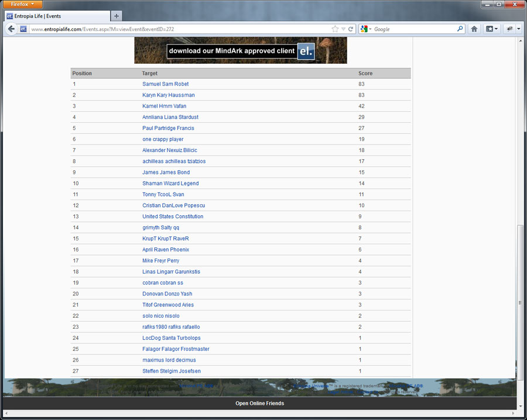
Task: Click the scrollbar down arrow at bottom right
Action: pyautogui.click(x=520, y=406)
